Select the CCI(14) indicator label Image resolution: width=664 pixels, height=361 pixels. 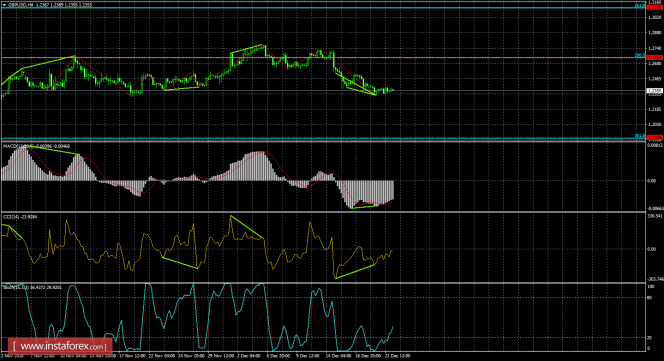pos(10,217)
